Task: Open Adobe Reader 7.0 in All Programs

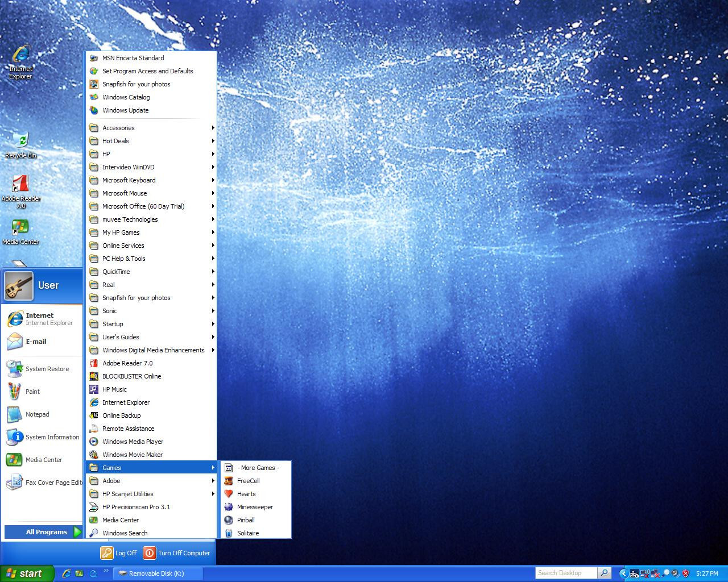Action: 151,363
